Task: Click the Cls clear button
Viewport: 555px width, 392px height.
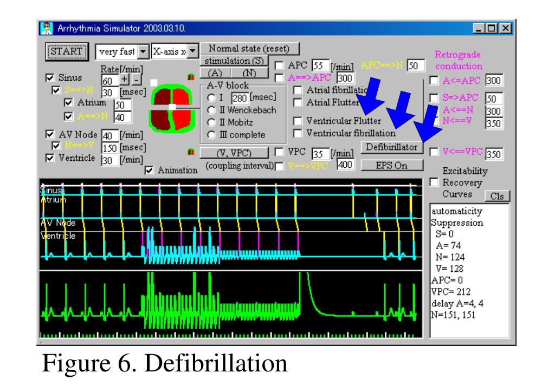Action: 497,196
